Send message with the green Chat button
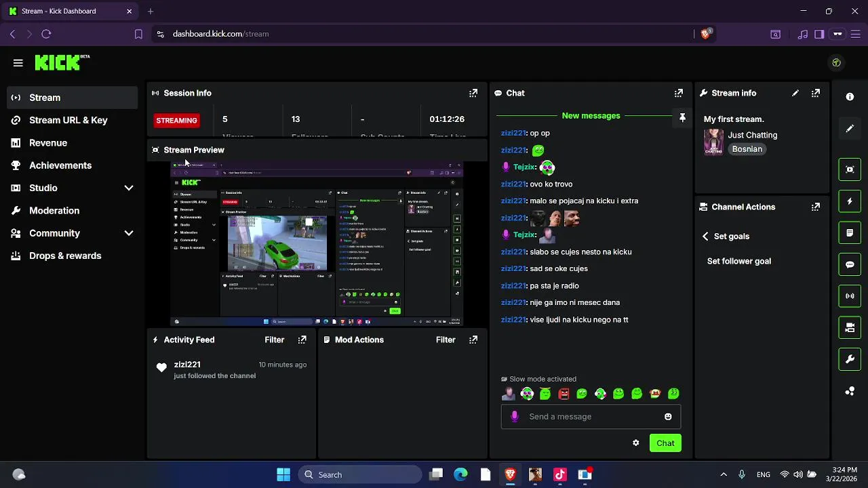 (665, 443)
